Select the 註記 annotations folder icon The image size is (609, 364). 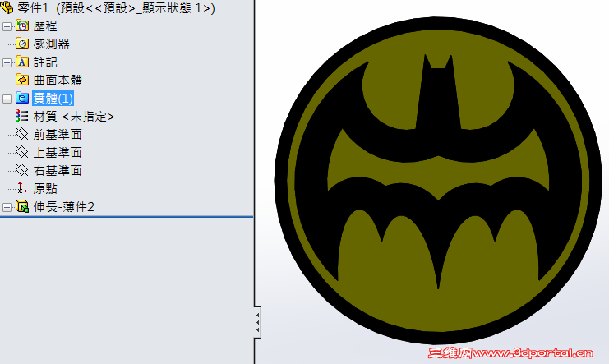click(x=22, y=62)
